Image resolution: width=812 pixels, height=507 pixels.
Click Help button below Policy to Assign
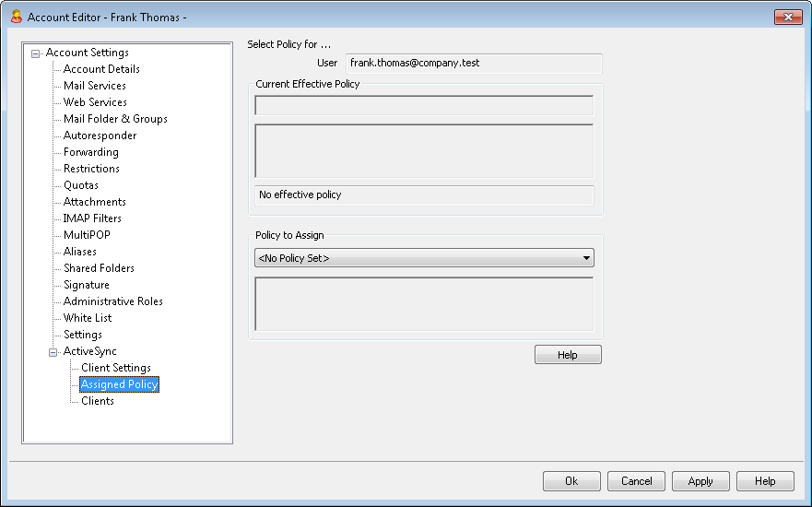[x=568, y=355]
